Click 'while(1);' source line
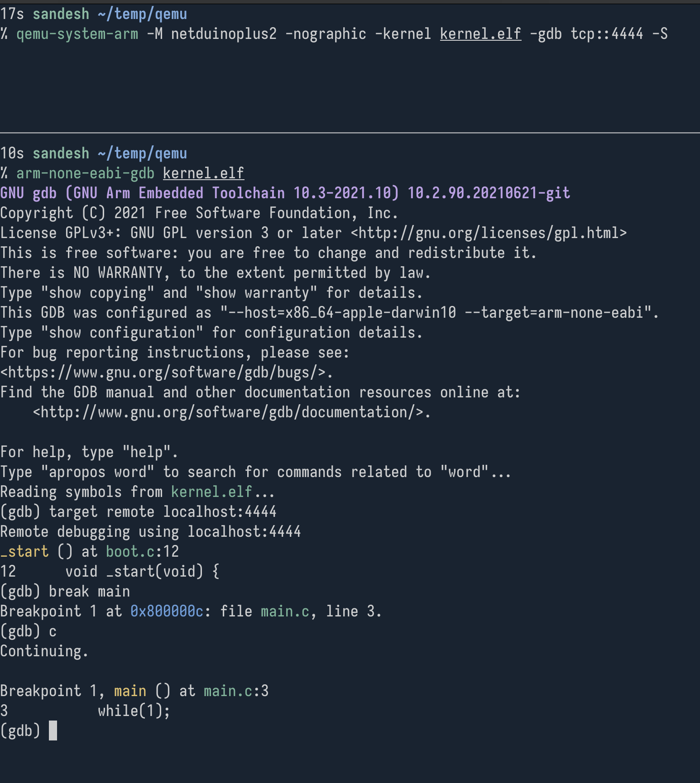Screen dimensions: 700x783 click(134, 711)
